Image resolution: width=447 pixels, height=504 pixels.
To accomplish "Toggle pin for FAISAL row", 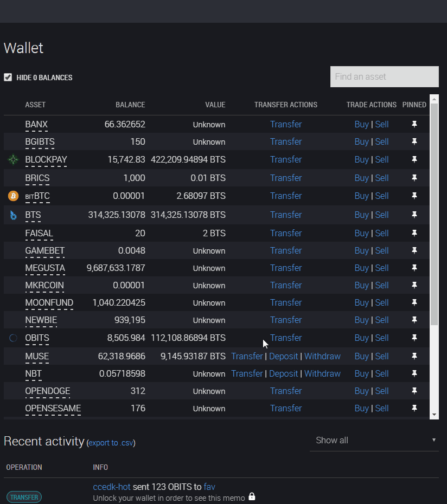I will (414, 232).
